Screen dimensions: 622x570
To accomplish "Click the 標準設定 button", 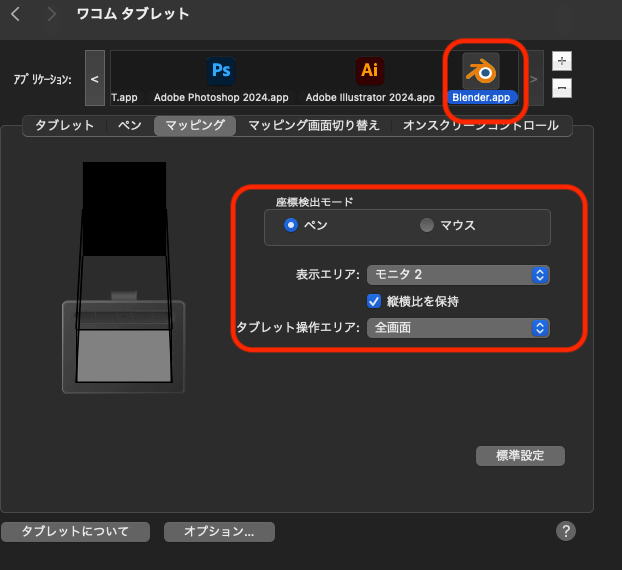I will click(520, 456).
